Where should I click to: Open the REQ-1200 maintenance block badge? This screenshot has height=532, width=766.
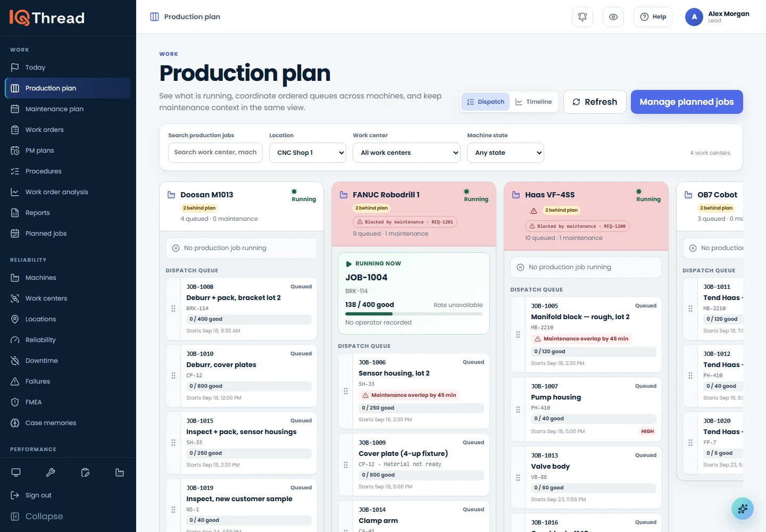(577, 226)
